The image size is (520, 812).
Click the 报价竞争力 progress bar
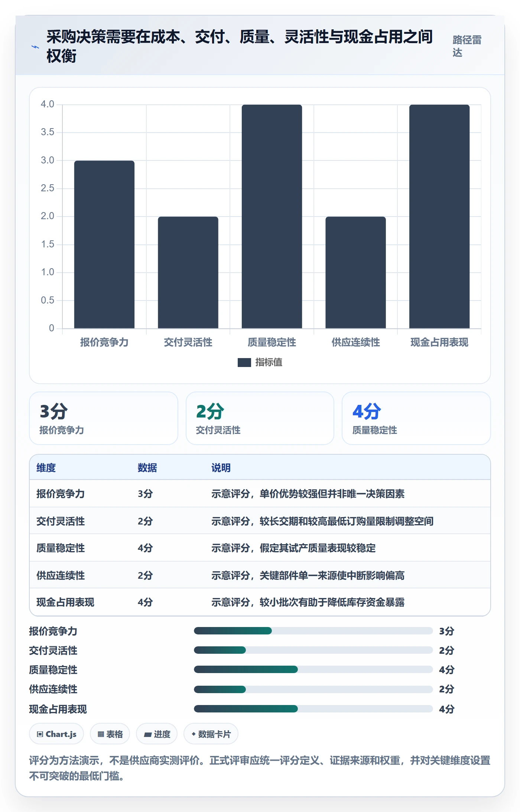click(x=313, y=631)
